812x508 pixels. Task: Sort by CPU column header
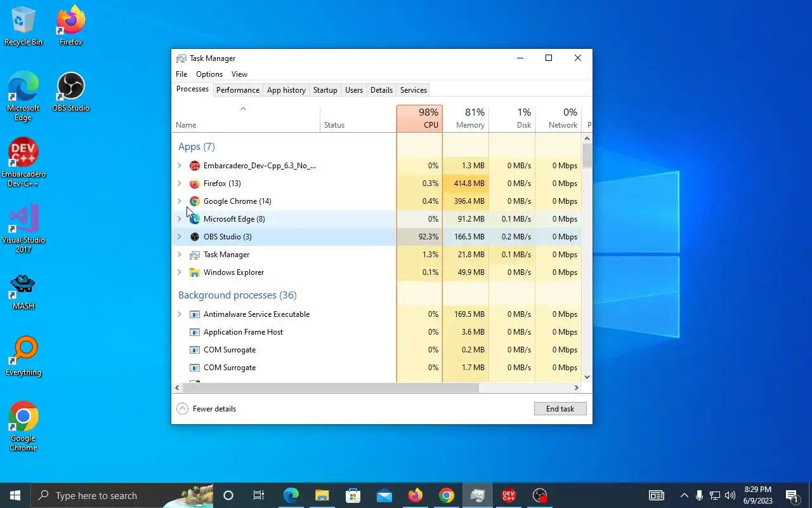(x=419, y=119)
